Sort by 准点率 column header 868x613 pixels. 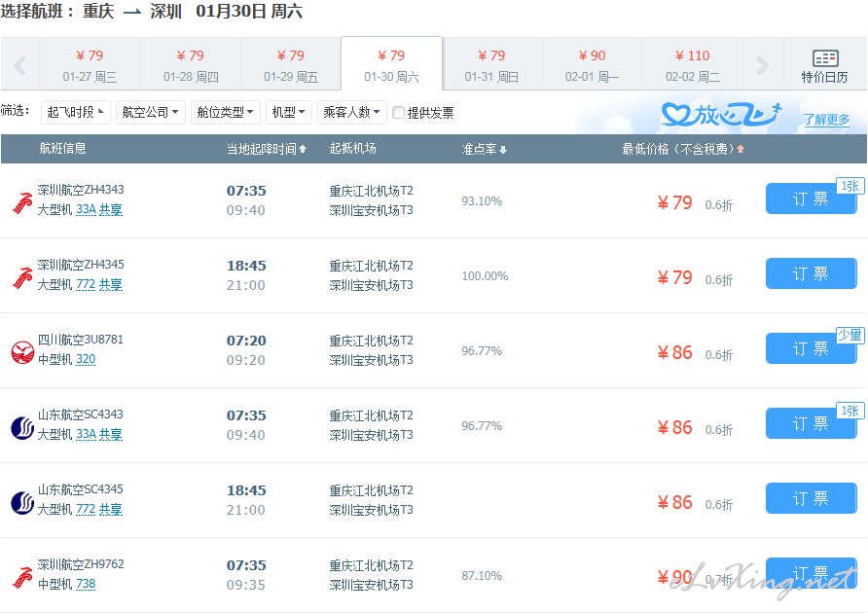(484, 149)
